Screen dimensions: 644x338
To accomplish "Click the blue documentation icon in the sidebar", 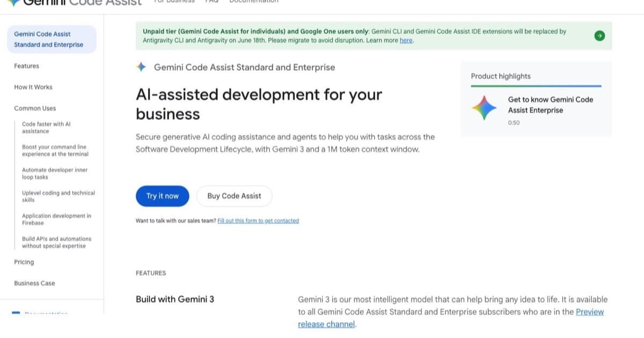I will [16, 312].
